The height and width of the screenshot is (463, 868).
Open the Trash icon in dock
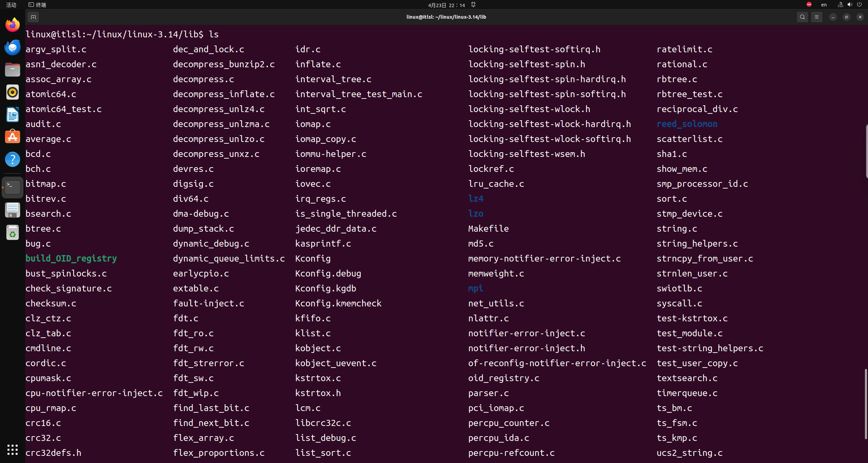coord(13,233)
